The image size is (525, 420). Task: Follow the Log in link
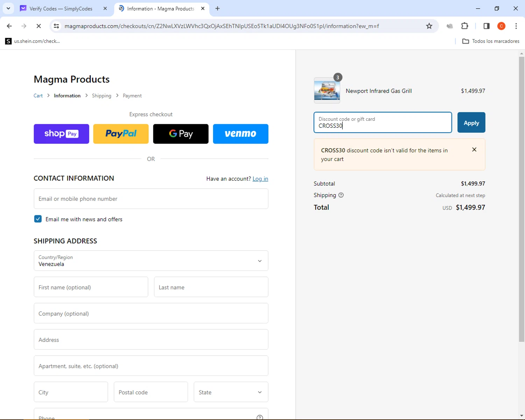point(260,178)
